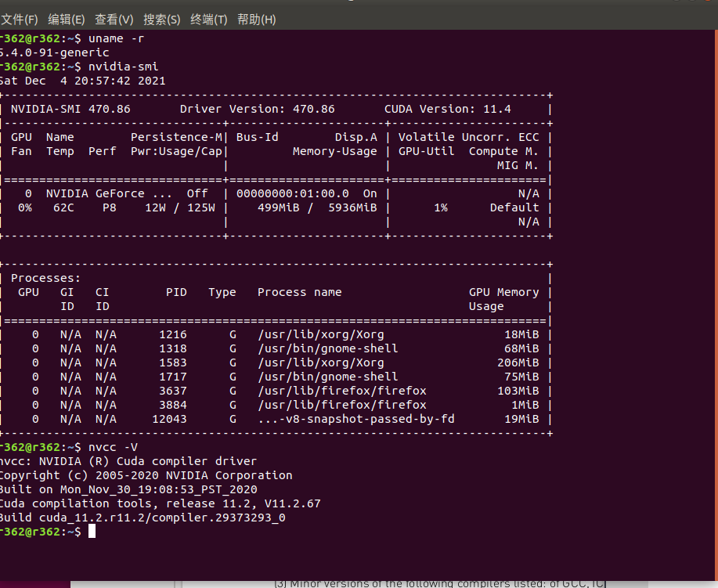Click 'Copyright (c) 2005-2020 NVIDIA Corporation' line
This screenshot has width=718, height=588.
tap(146, 476)
